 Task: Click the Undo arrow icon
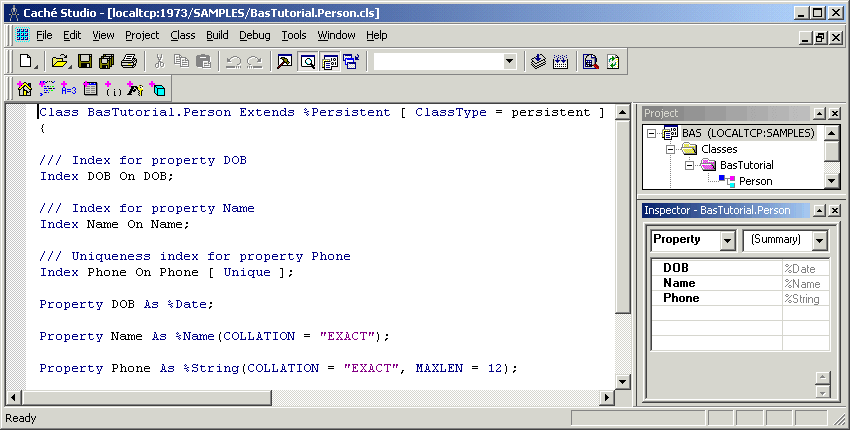[x=233, y=61]
